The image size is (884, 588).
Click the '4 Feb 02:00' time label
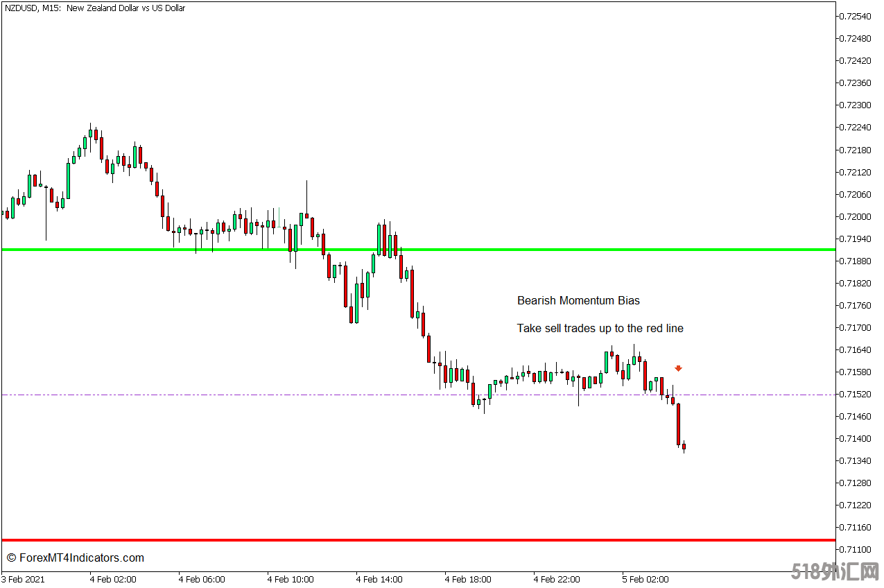tap(113, 580)
